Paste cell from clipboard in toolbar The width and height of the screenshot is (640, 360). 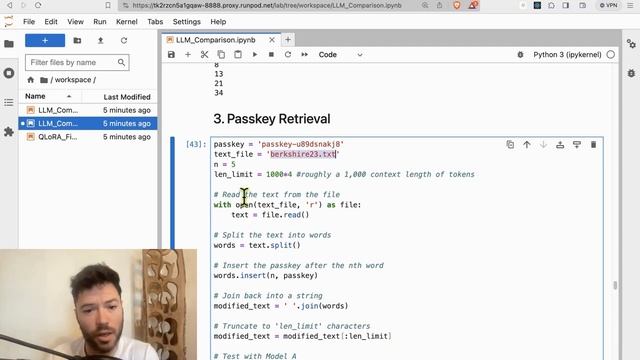point(238,55)
